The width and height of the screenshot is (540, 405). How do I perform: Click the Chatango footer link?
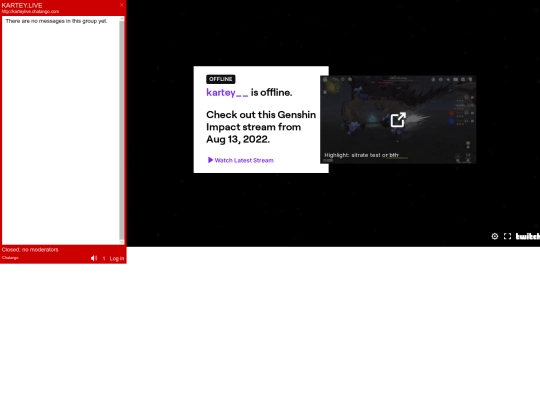click(10, 258)
